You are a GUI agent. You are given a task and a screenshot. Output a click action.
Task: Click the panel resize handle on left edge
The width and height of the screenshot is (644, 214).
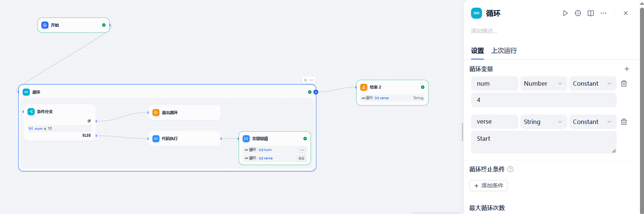pyautogui.click(x=462, y=132)
